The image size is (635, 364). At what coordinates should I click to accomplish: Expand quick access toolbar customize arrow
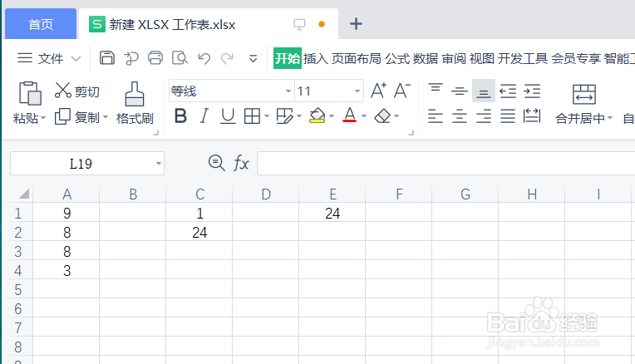click(254, 59)
